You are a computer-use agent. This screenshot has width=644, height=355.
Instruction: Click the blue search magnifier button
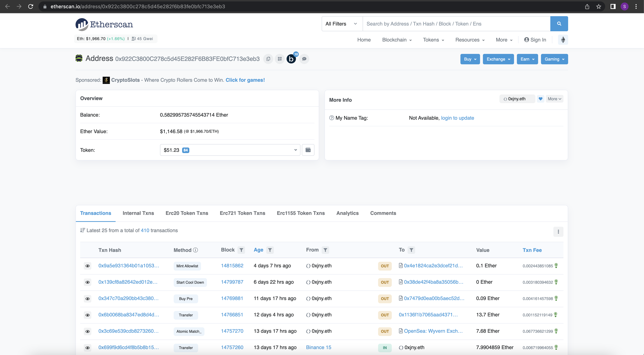click(x=559, y=24)
